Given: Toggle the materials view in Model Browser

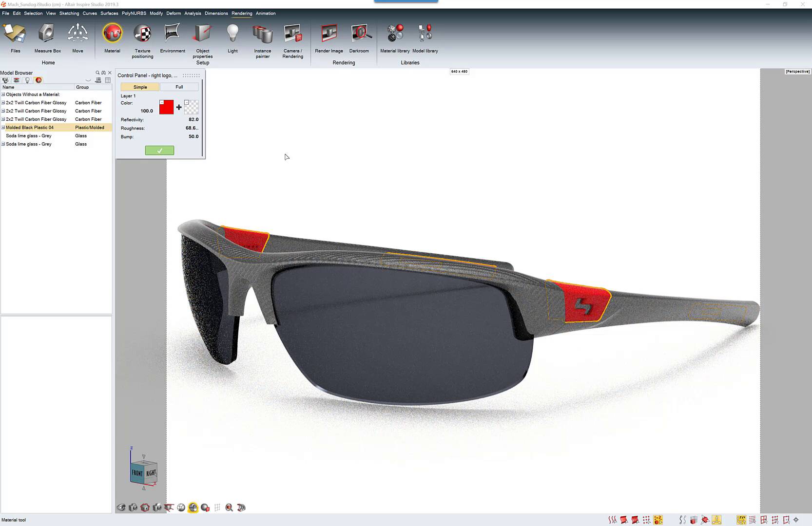Looking at the screenshot, I should [39, 80].
